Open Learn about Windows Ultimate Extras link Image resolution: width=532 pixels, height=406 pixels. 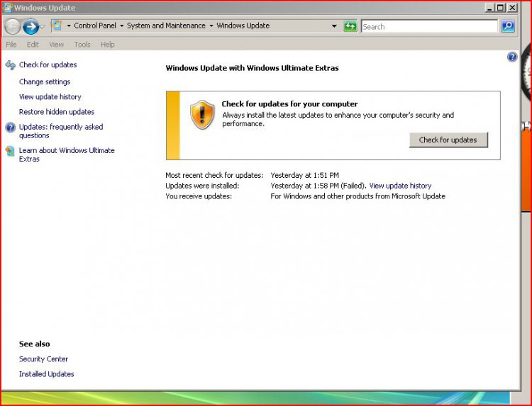pyautogui.click(x=67, y=154)
